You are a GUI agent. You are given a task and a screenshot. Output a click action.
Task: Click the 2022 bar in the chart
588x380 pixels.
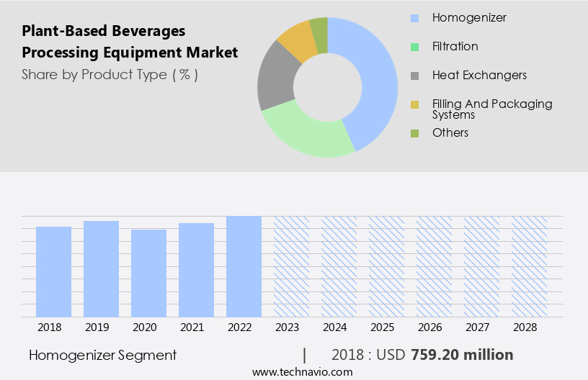coord(244,266)
